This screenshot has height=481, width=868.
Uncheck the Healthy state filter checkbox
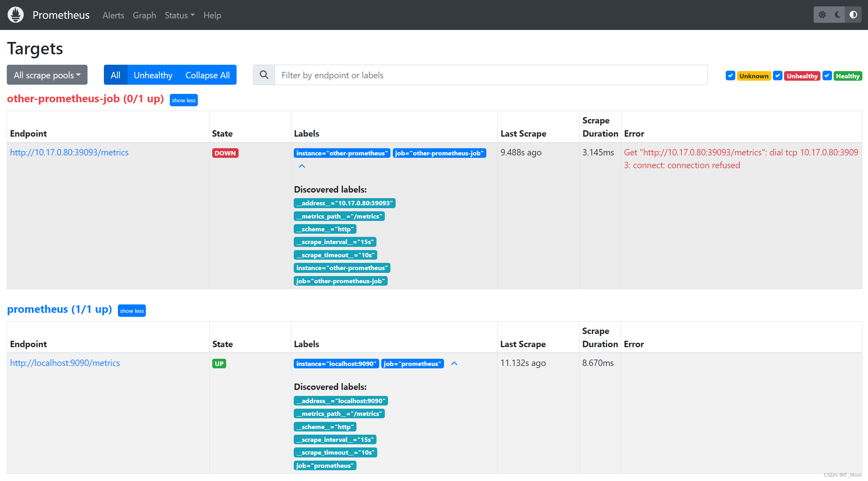[x=827, y=76]
